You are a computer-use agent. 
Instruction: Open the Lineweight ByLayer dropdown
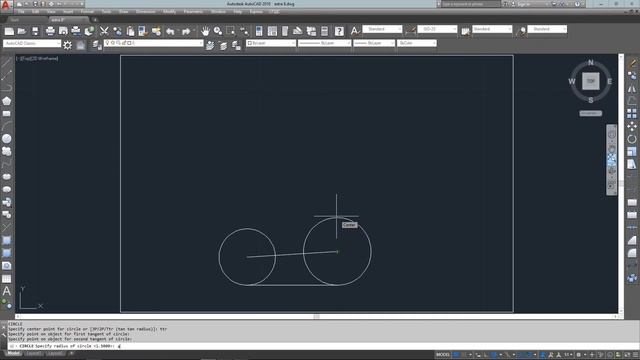point(374,43)
